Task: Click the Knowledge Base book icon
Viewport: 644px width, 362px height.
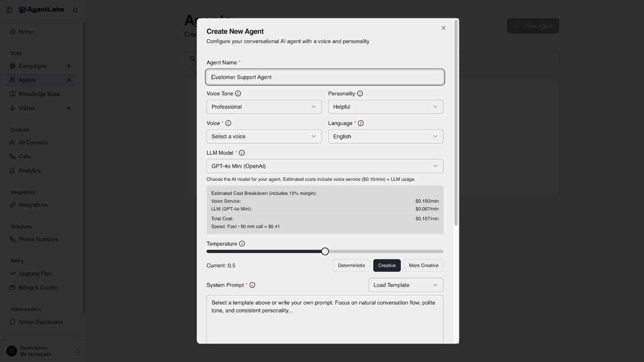Action: point(13,94)
